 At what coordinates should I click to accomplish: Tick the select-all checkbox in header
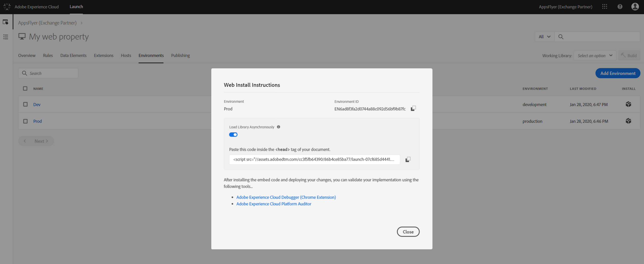click(x=25, y=89)
